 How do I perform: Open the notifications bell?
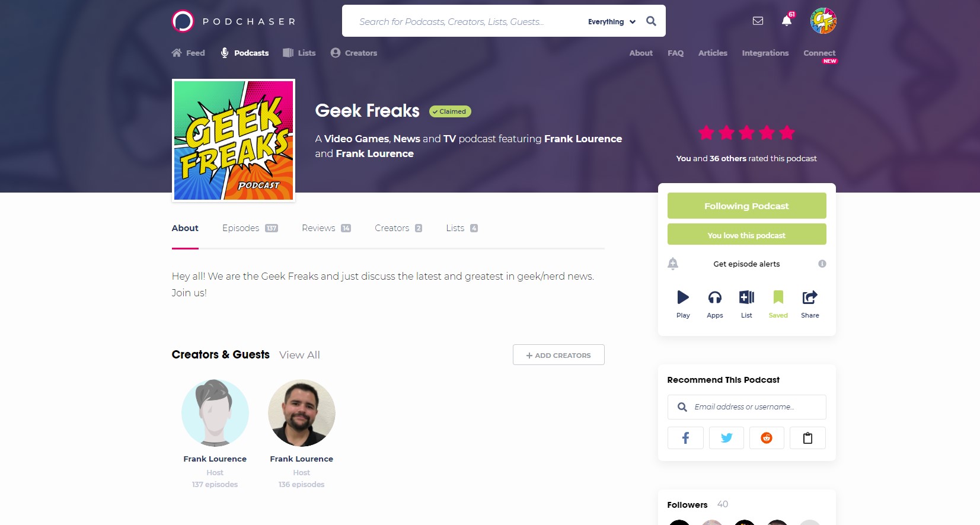(787, 21)
